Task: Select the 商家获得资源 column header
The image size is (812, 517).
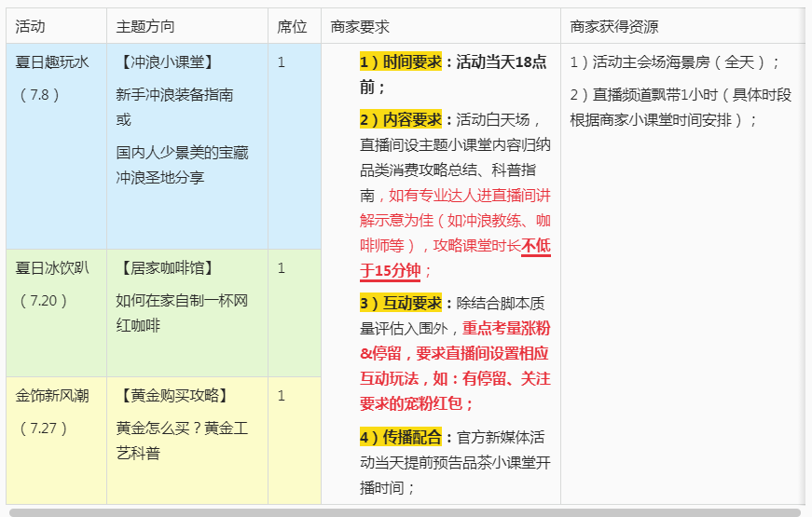Action: click(614, 27)
